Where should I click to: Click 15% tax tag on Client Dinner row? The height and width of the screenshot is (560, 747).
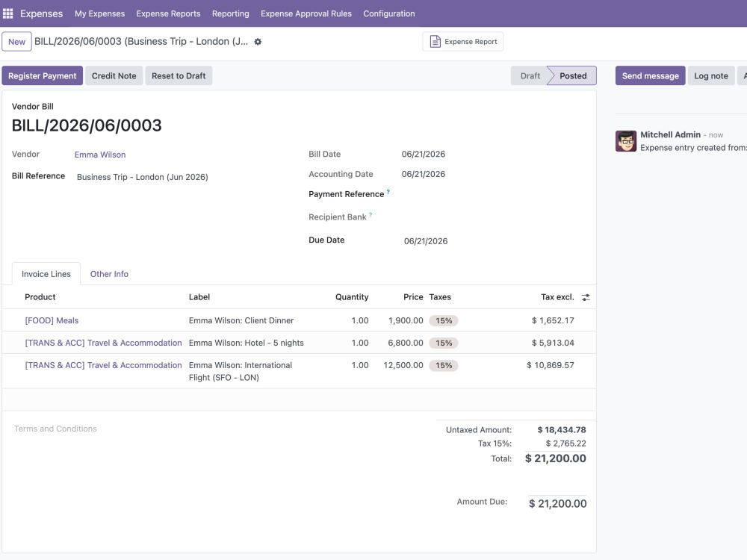(x=444, y=320)
